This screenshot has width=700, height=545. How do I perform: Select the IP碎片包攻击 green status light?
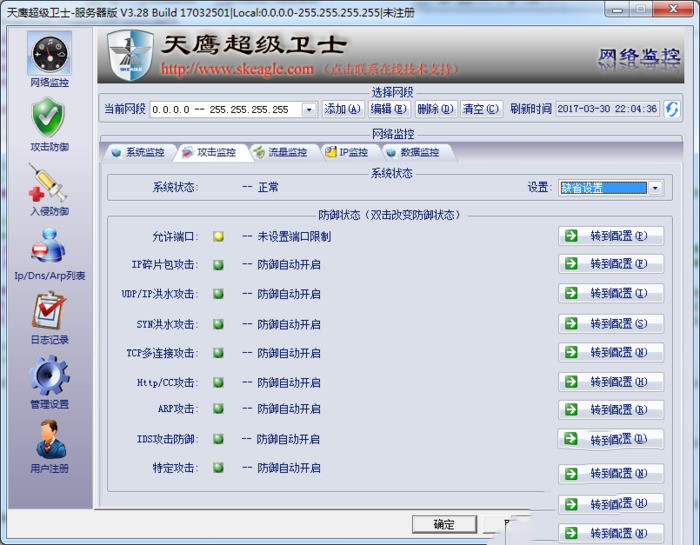218,265
